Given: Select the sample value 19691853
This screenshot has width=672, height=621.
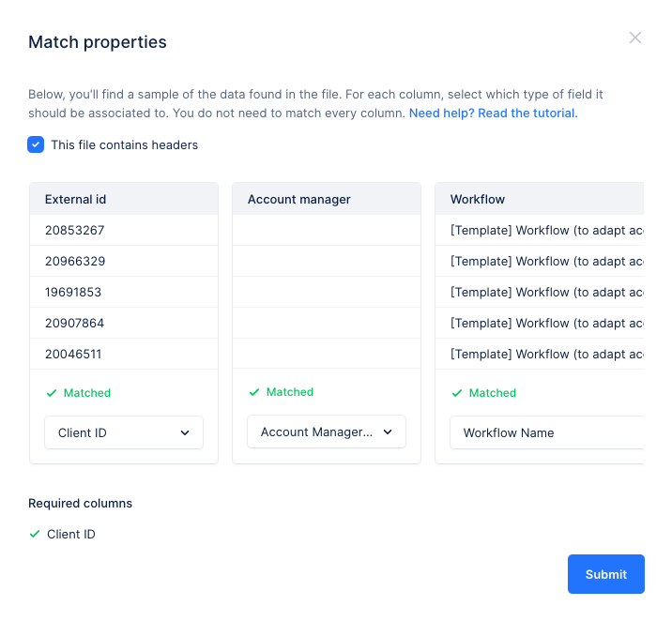Looking at the screenshot, I should pyautogui.click(x=73, y=292).
